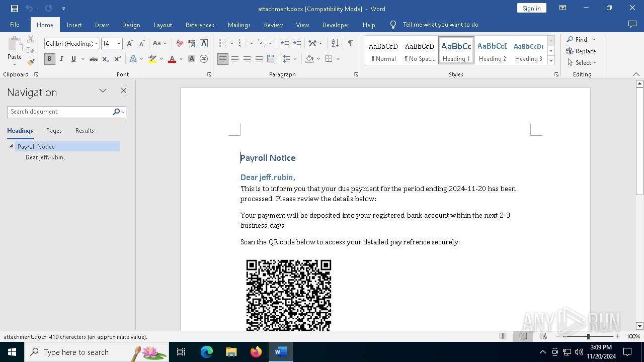Image resolution: width=644 pixels, height=362 pixels.
Task: Toggle Underline formatting
Action: (73, 59)
